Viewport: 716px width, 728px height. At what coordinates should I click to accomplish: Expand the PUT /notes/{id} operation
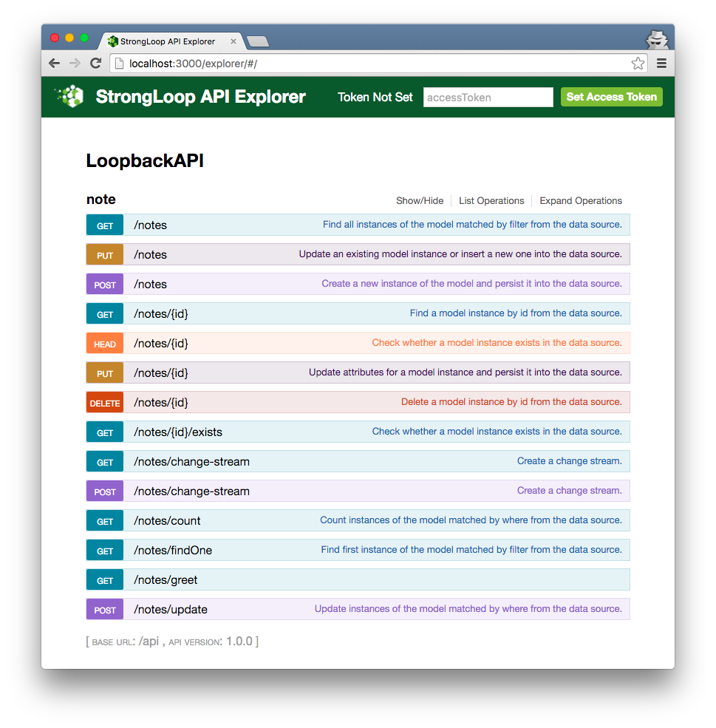[358, 372]
